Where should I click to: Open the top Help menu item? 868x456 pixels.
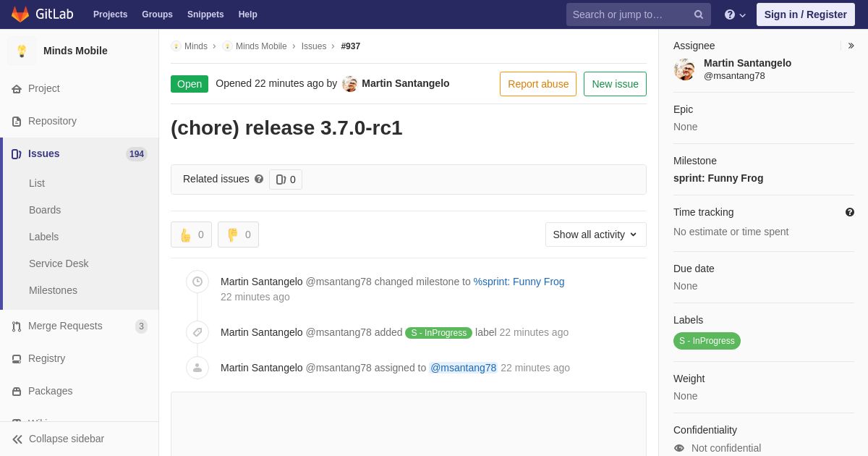[248, 14]
